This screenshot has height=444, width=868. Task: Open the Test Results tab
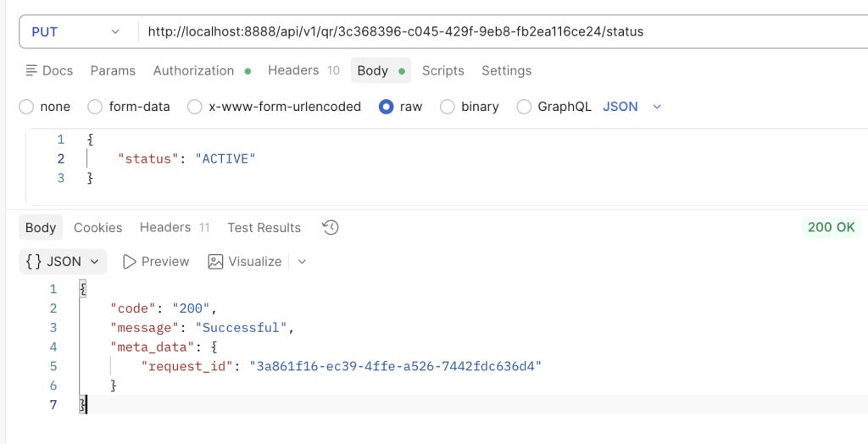click(264, 228)
